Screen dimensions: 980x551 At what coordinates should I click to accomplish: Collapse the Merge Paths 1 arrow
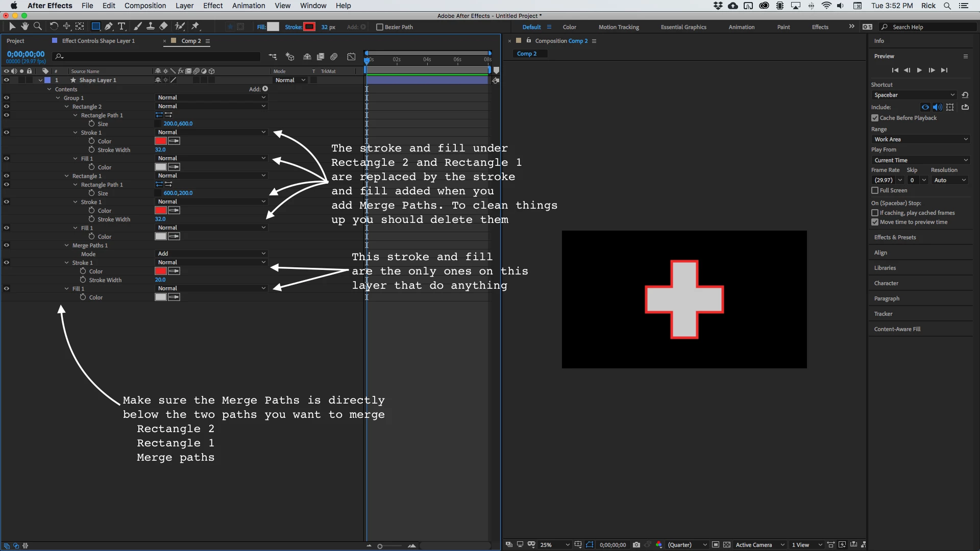(67, 245)
